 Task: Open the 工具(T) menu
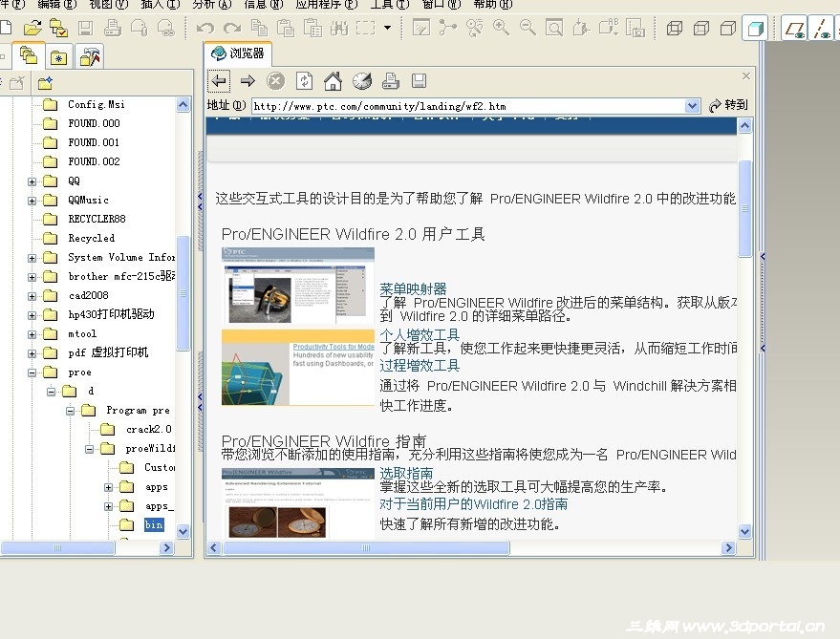(390, 4)
